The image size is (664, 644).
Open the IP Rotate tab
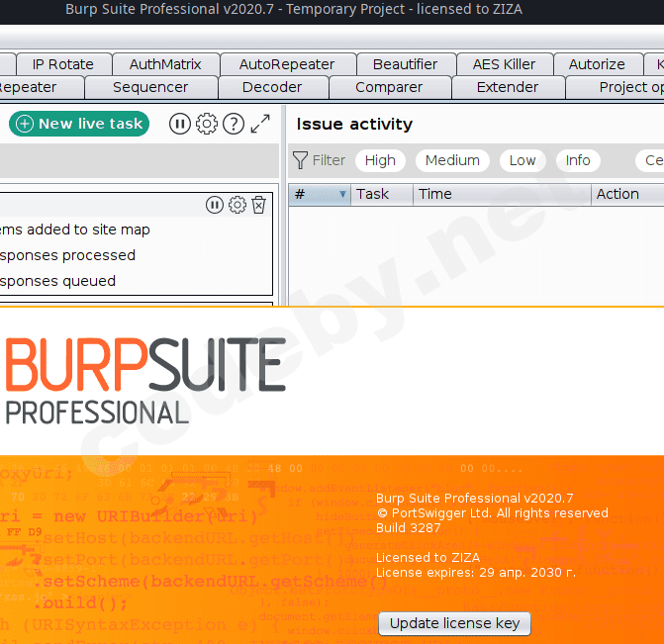(x=63, y=64)
